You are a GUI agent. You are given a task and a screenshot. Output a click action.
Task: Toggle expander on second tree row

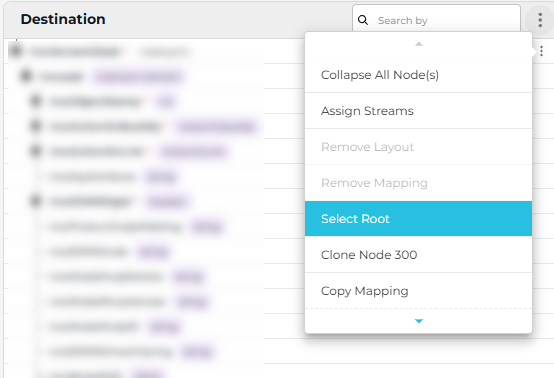[x=26, y=76]
